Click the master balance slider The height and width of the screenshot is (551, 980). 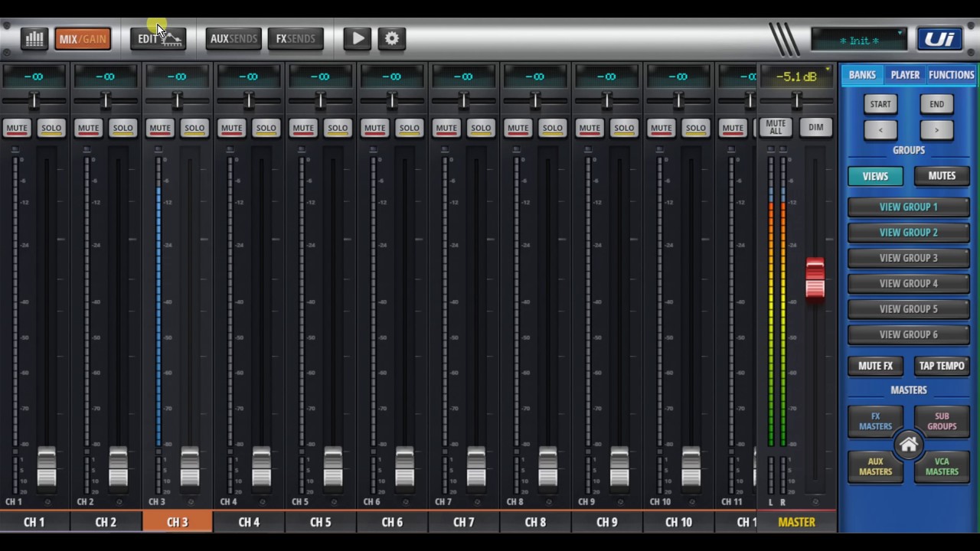[x=796, y=101]
